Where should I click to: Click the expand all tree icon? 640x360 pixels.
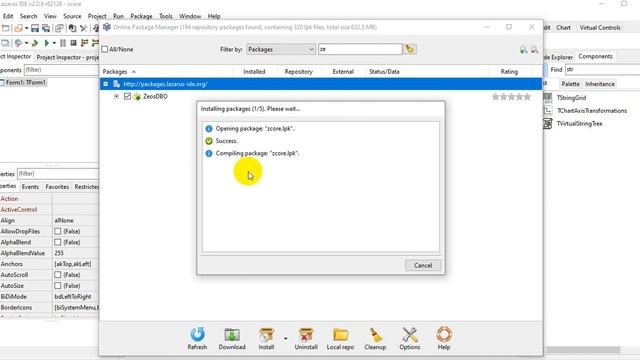(523, 49)
